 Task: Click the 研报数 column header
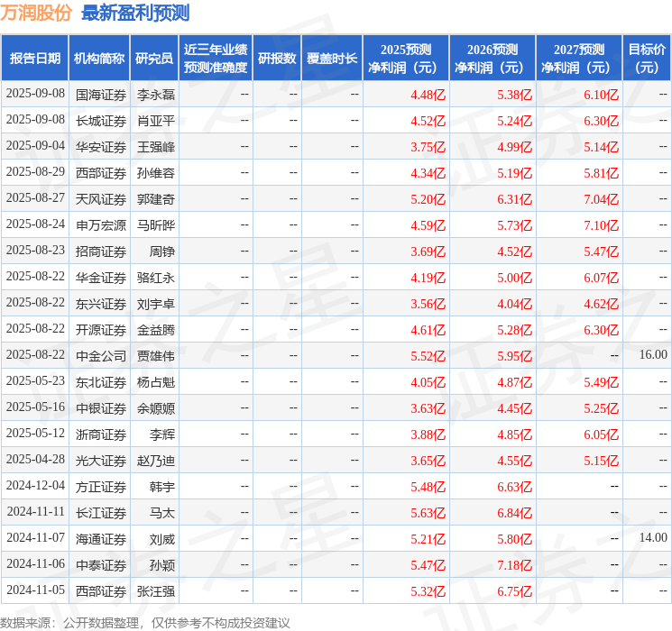pos(277,59)
